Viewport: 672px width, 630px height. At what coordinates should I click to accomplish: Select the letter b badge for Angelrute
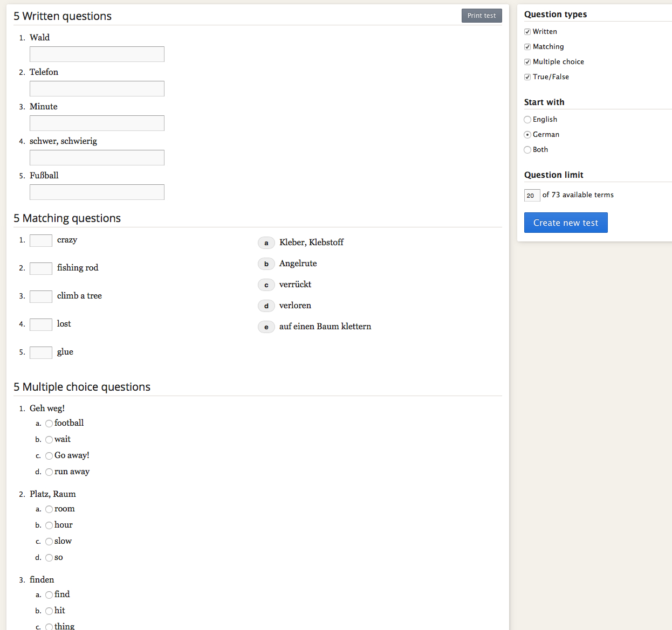[x=266, y=264]
